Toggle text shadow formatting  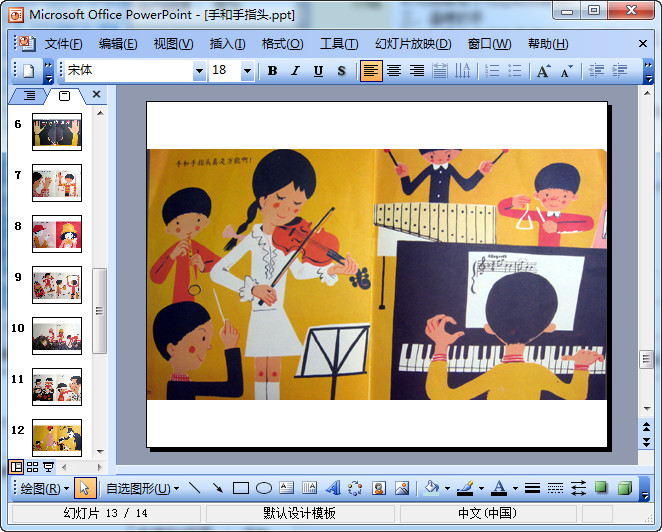[x=341, y=71]
